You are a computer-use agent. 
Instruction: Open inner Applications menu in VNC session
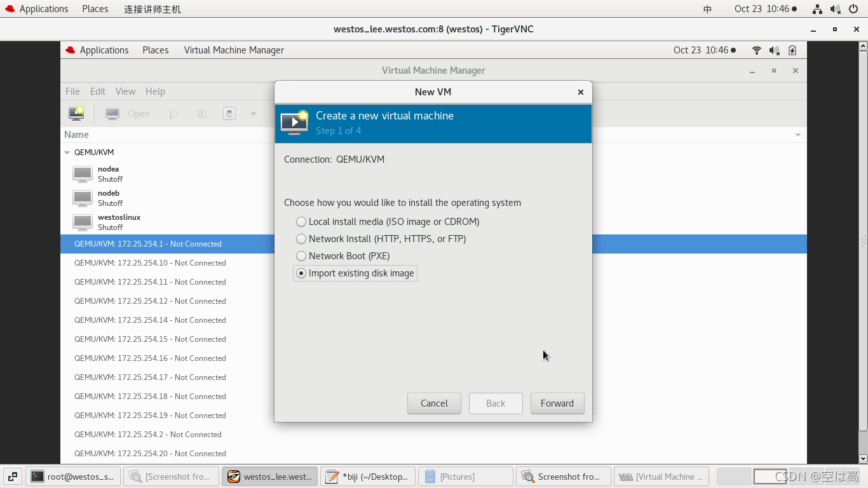click(97, 50)
